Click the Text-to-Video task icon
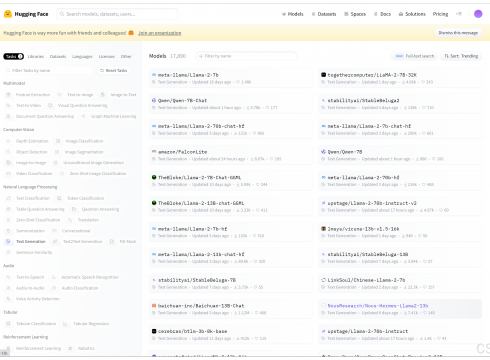Viewport: 490px width, 360px height. point(8,105)
